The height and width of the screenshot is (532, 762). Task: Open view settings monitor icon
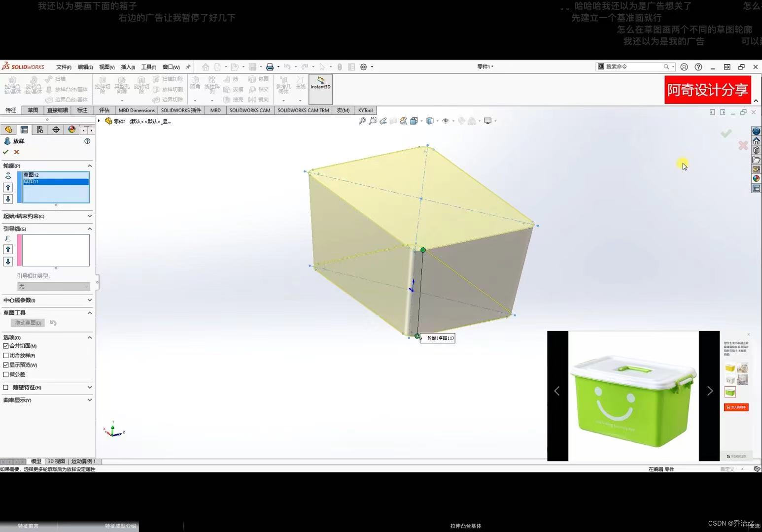click(x=488, y=121)
